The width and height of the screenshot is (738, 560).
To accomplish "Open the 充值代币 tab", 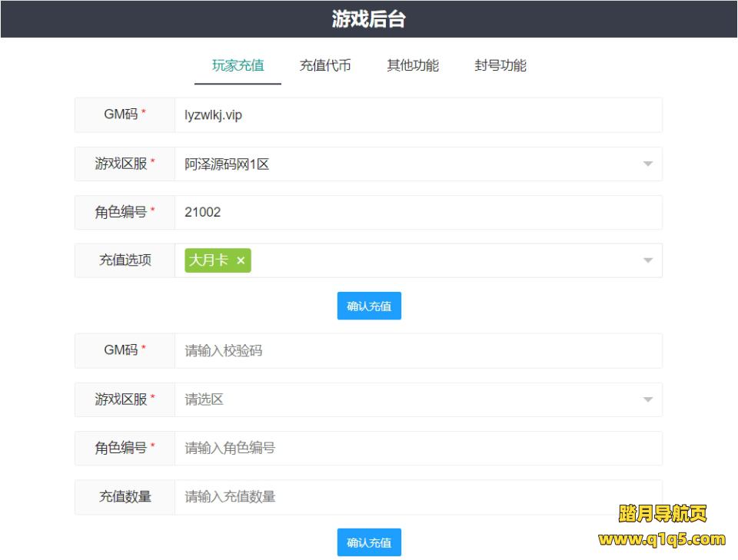I will [325, 65].
